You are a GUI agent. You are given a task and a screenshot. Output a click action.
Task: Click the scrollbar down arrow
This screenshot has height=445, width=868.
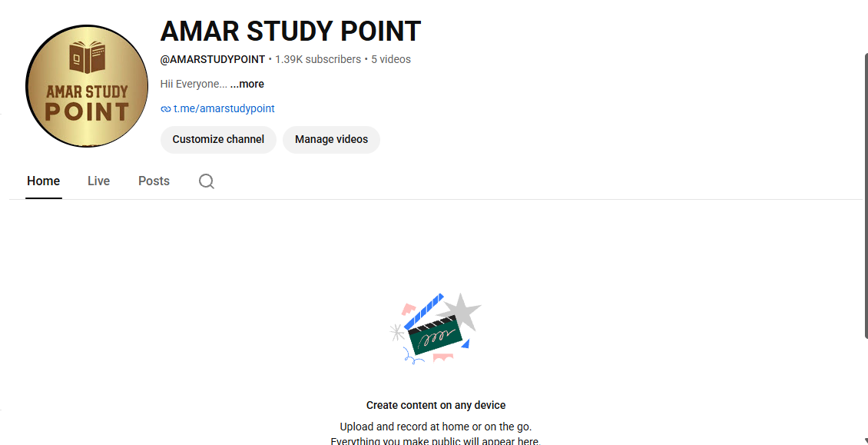[865, 441]
